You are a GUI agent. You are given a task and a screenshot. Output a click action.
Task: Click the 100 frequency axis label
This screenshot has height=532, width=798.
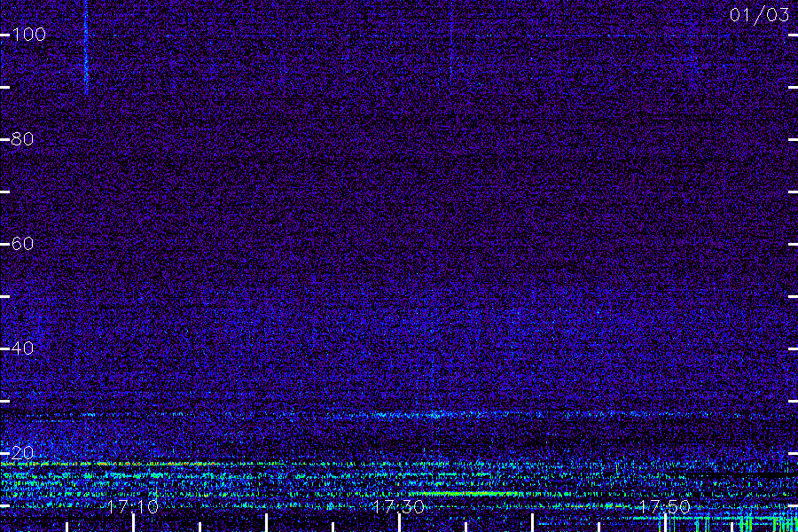tap(28, 35)
